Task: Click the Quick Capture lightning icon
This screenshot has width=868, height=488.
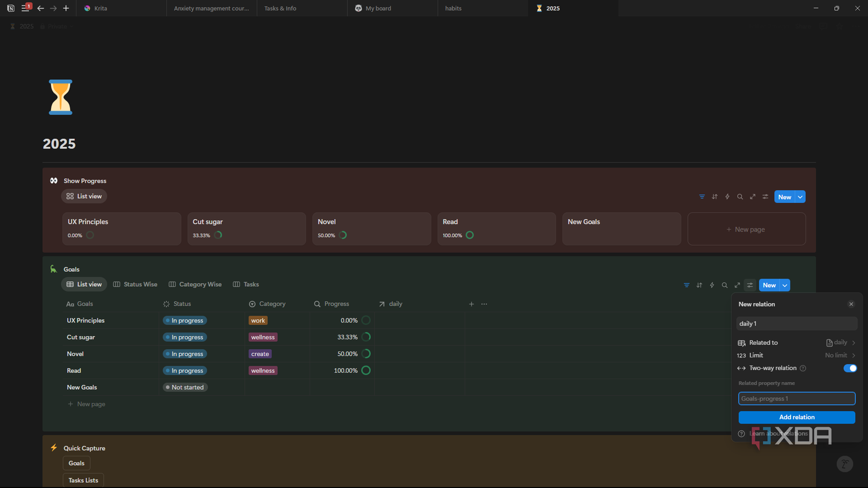Action: pos(54,448)
